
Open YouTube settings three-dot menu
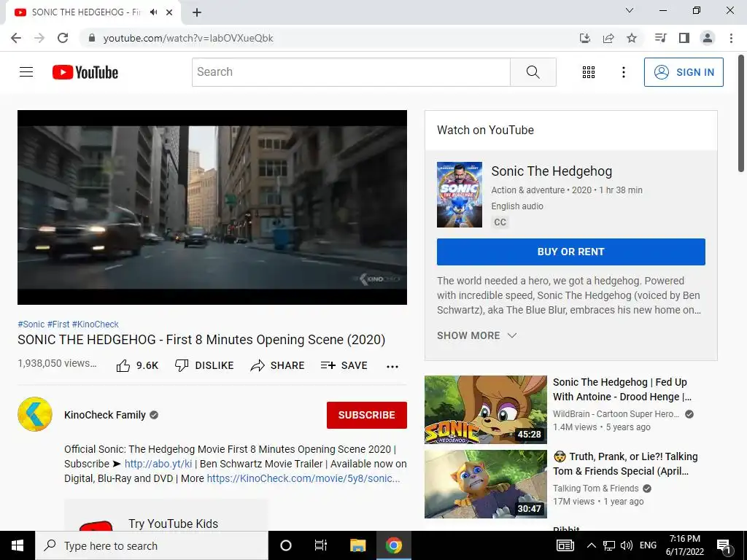(623, 72)
